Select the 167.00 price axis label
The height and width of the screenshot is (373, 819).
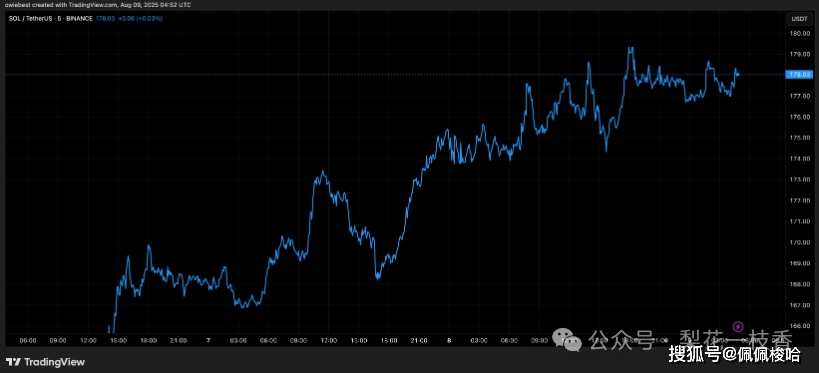pos(800,305)
